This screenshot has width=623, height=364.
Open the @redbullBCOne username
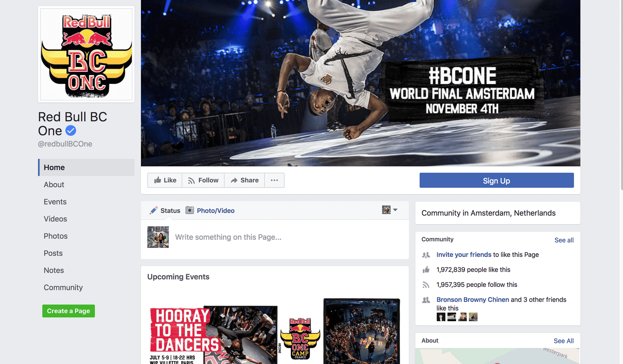[65, 144]
